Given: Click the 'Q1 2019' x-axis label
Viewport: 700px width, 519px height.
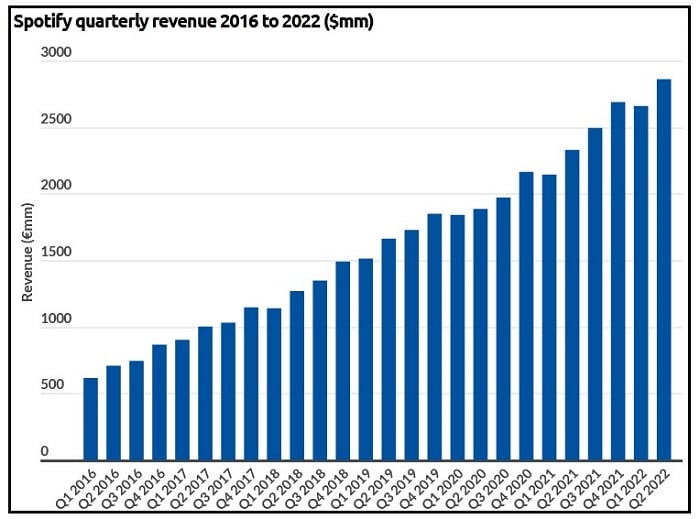Looking at the screenshot, I should 352,489.
